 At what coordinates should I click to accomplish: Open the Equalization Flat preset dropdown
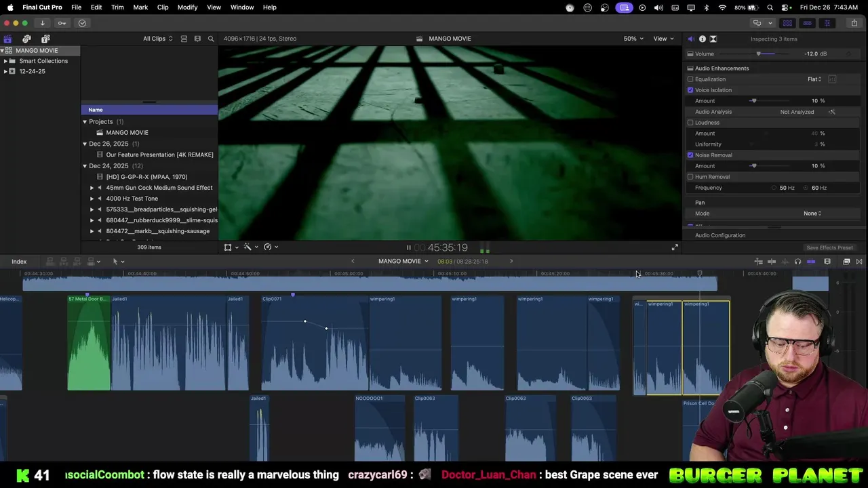(814, 79)
